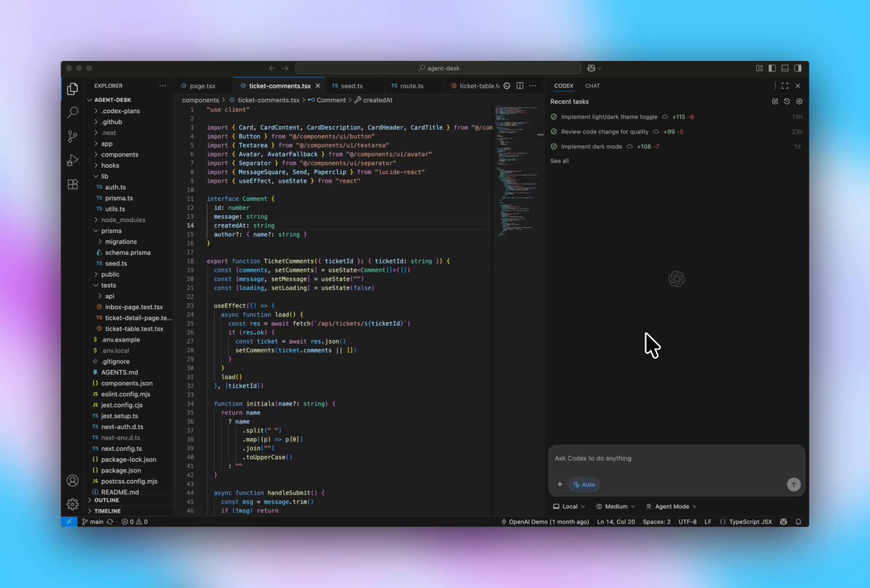The width and height of the screenshot is (870, 588).
Task: Open the Explorer view in activity bar
Action: pyautogui.click(x=72, y=89)
